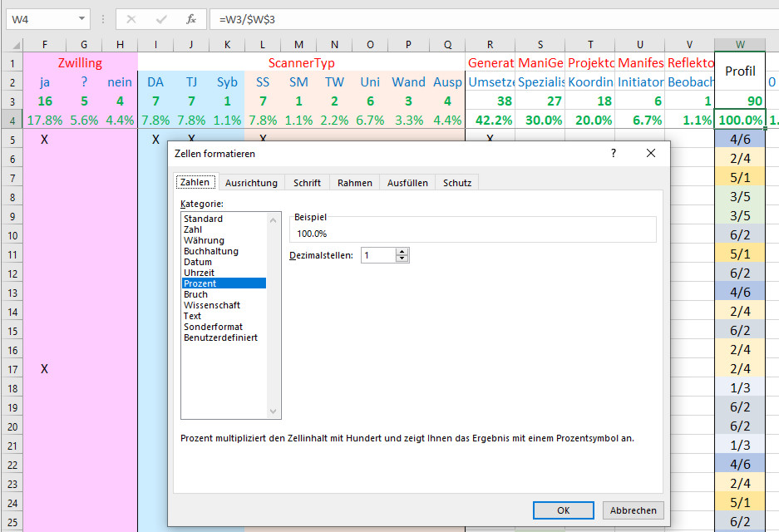Decrease Dezimalstellen with the down arrow

(x=402, y=259)
